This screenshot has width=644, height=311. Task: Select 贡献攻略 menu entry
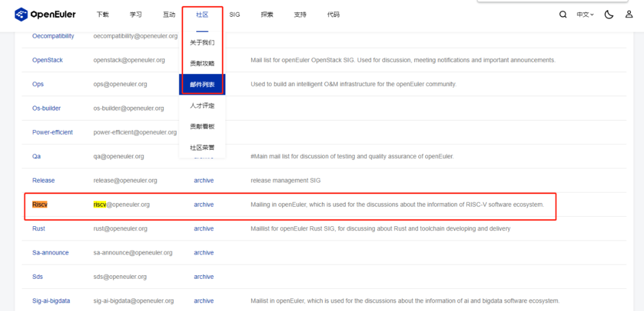tap(202, 63)
